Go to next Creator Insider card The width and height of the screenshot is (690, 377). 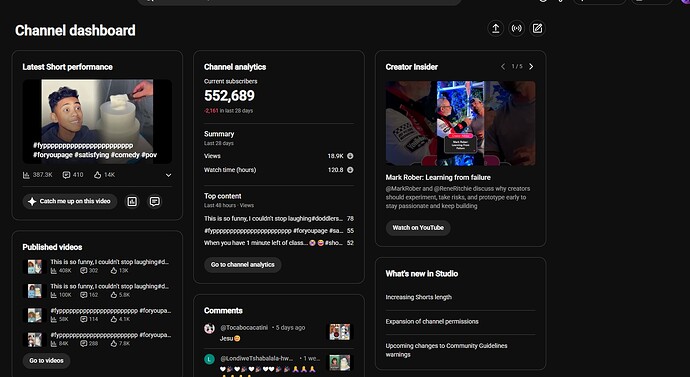click(531, 66)
